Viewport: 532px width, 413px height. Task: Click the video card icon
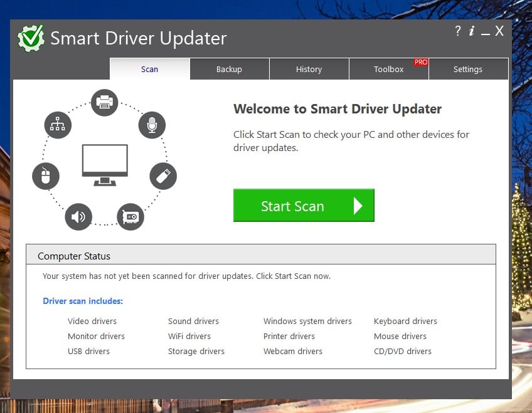130,217
